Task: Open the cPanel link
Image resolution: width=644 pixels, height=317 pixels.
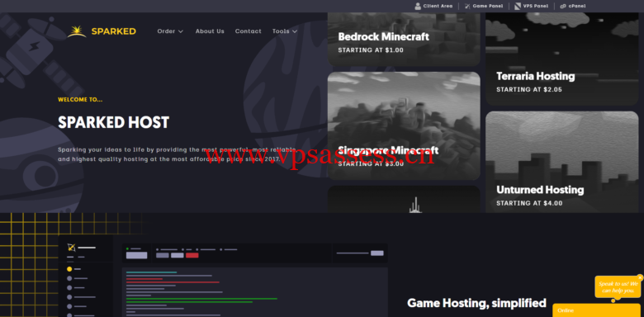Action: [573, 6]
